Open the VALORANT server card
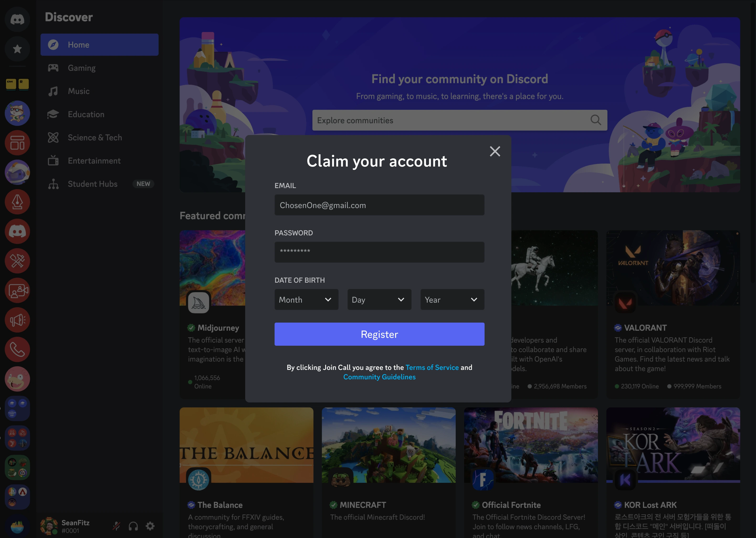 point(673,314)
